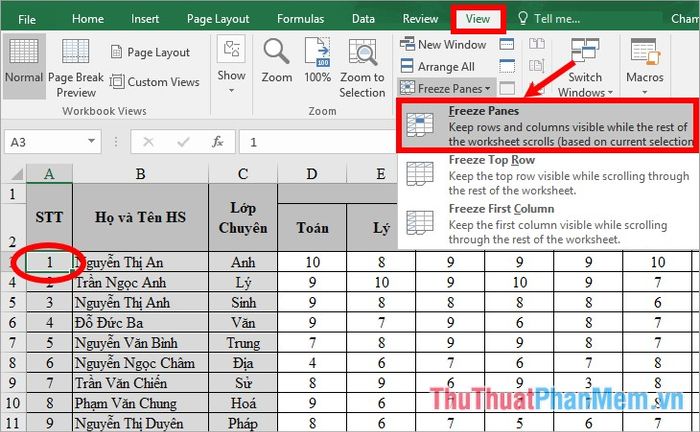Click cell Trần Ngọc Anh
The height and width of the screenshot is (432, 700).
point(140,282)
